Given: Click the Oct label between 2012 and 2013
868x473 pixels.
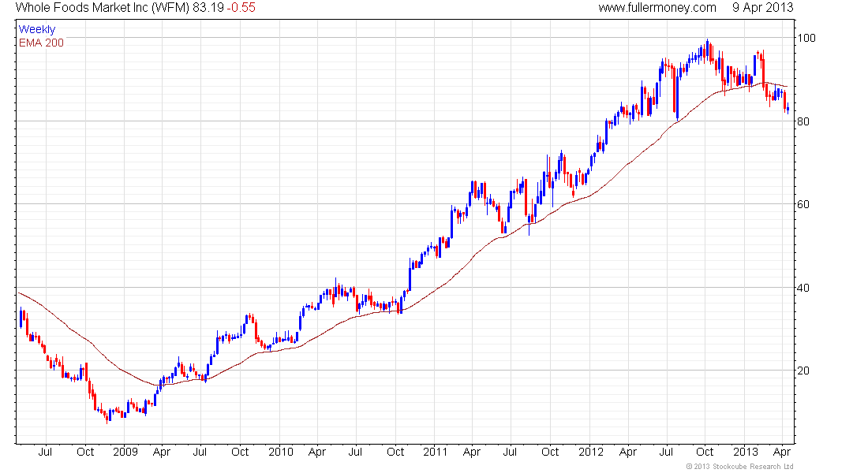Looking at the screenshot, I should [705, 452].
